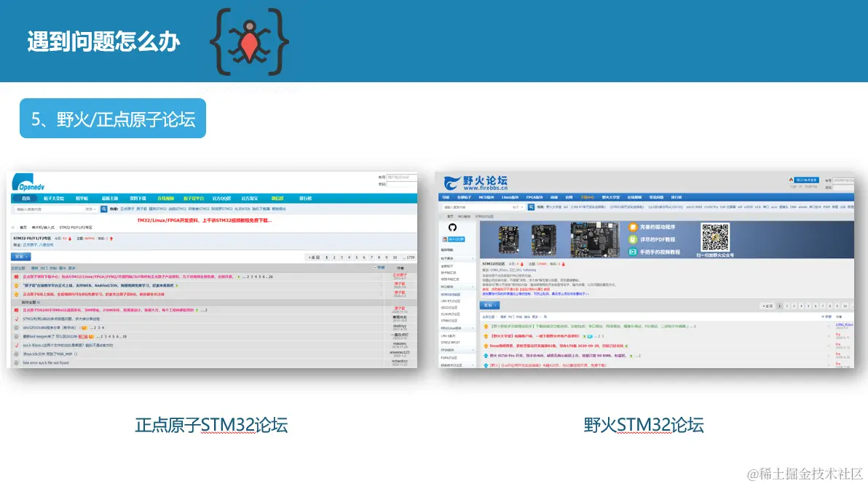Click red up arrow beside 排名 in OpenEdv
This screenshot has width=868, height=486.
(111, 239)
